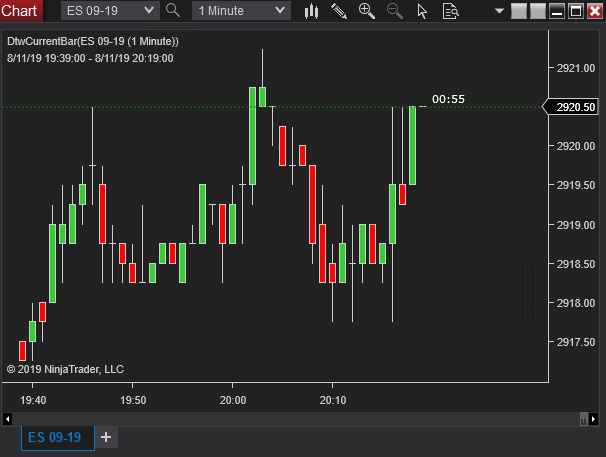Select the cursor pointer tool
Image resolution: width=606 pixels, height=457 pixels.
point(422,11)
